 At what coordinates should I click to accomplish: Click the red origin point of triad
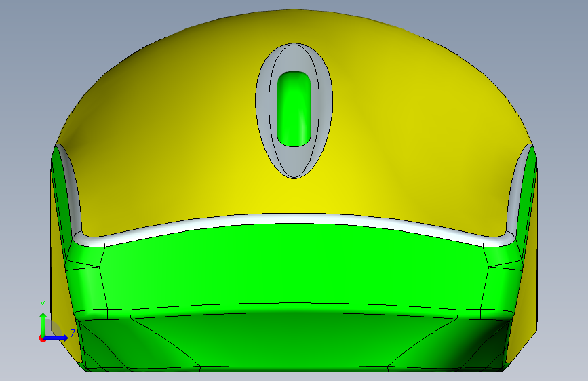click(41, 338)
